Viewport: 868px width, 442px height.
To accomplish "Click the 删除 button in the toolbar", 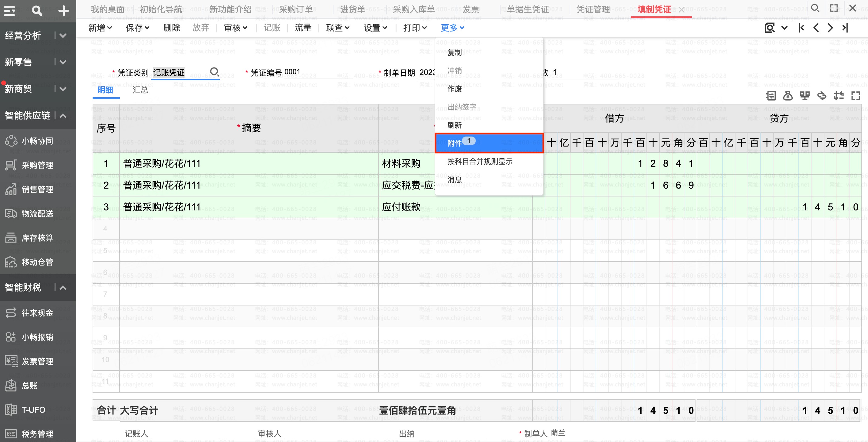I will [172, 28].
